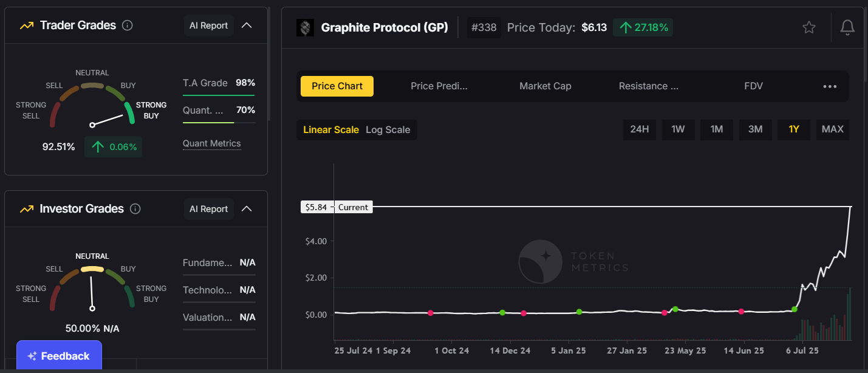
Task: Open Trader Grades AI Report
Action: click(x=208, y=26)
